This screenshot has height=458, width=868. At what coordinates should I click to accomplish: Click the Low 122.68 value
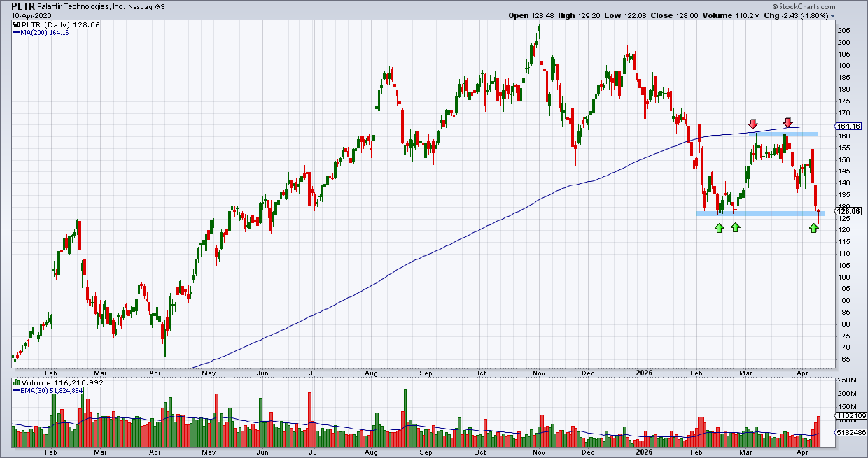click(x=636, y=15)
